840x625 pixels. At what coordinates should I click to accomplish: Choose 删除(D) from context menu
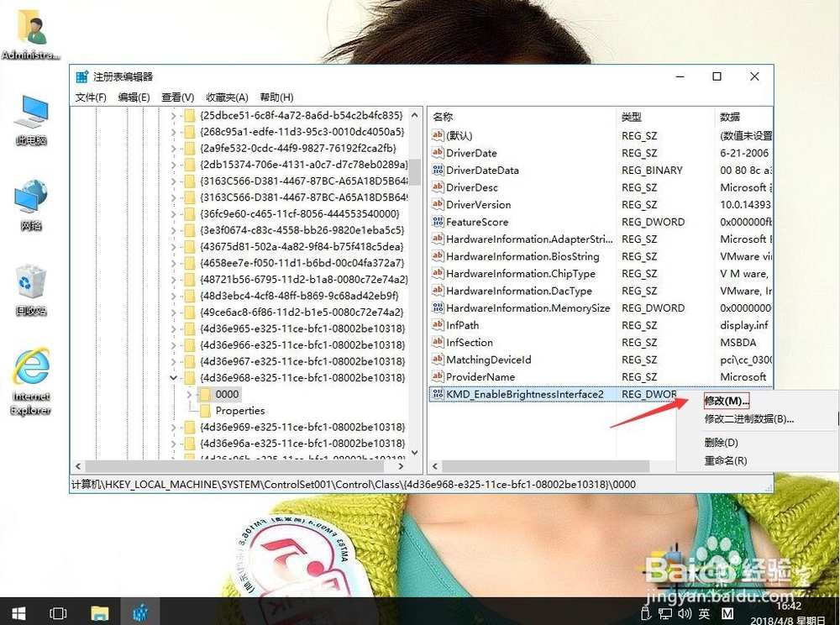tap(721, 443)
